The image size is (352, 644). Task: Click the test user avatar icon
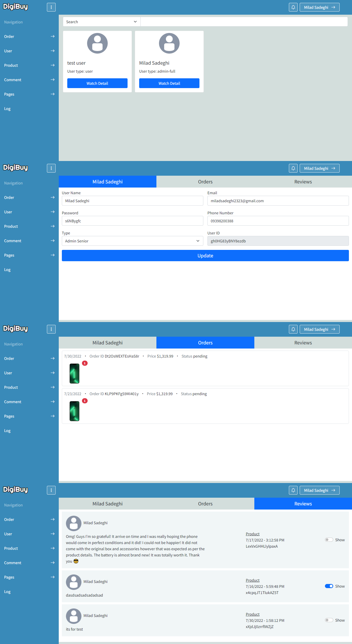click(97, 43)
